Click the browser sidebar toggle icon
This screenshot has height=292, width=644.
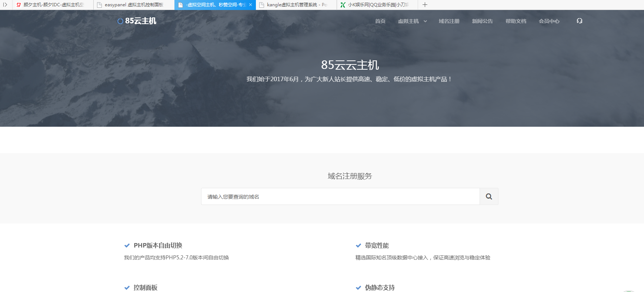coord(5,5)
